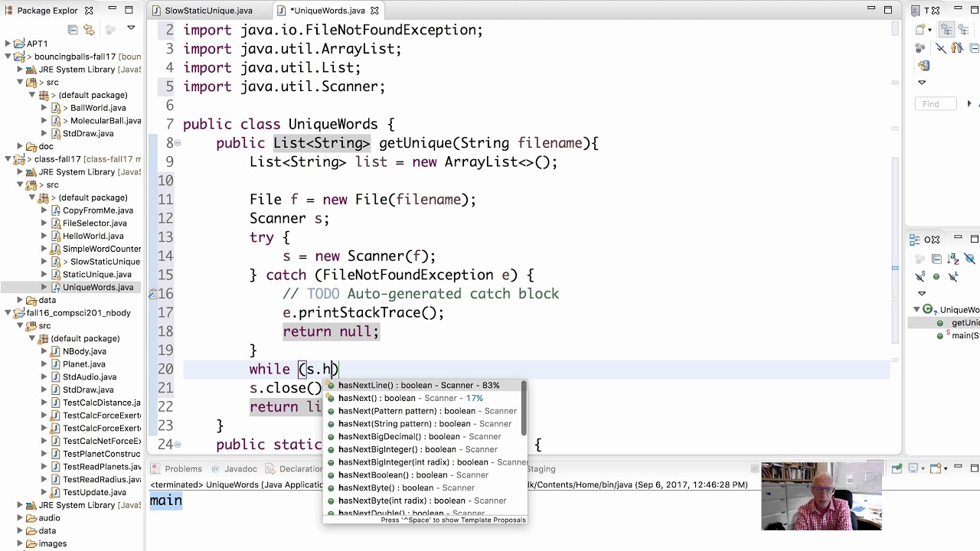
Task: Open CopyFromMe.java from the tree
Action: [x=97, y=210]
